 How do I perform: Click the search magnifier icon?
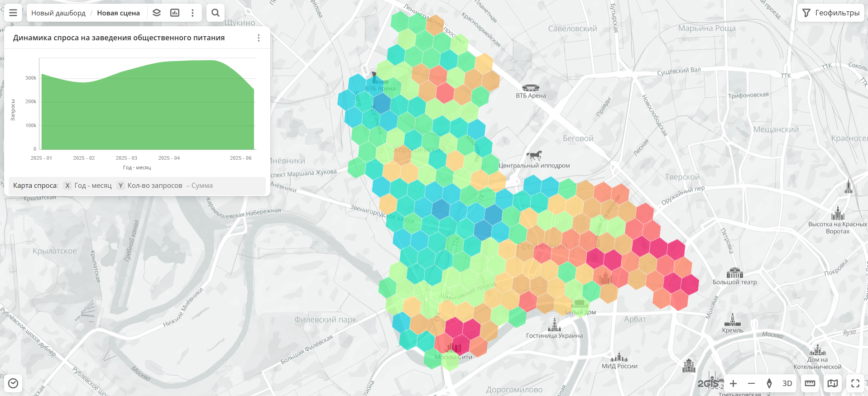[216, 13]
